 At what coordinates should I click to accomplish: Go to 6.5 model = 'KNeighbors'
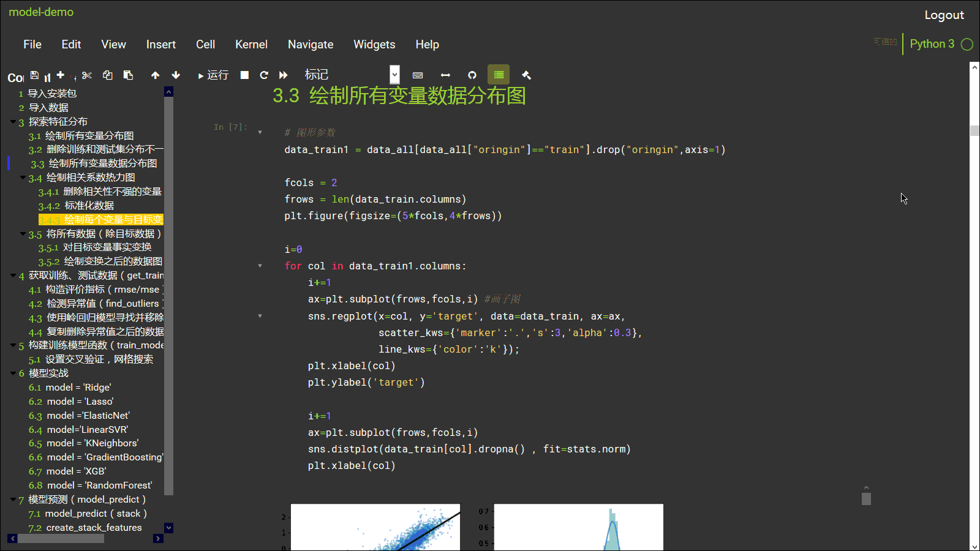pyautogui.click(x=84, y=443)
